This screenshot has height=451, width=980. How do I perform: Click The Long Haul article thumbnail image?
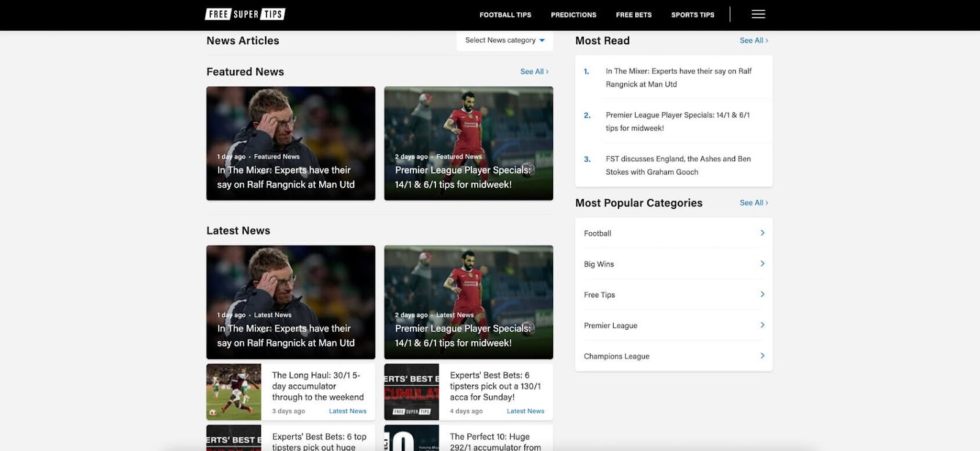(x=234, y=392)
